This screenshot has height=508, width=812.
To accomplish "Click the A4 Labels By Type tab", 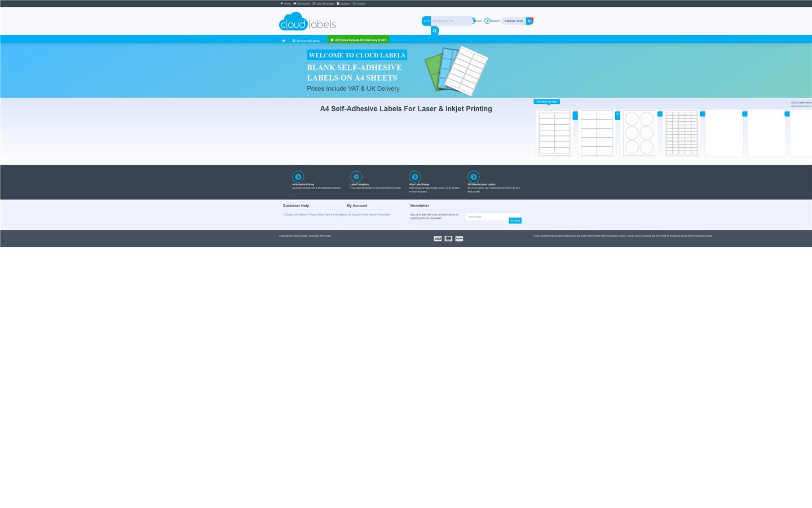I will (x=546, y=102).
